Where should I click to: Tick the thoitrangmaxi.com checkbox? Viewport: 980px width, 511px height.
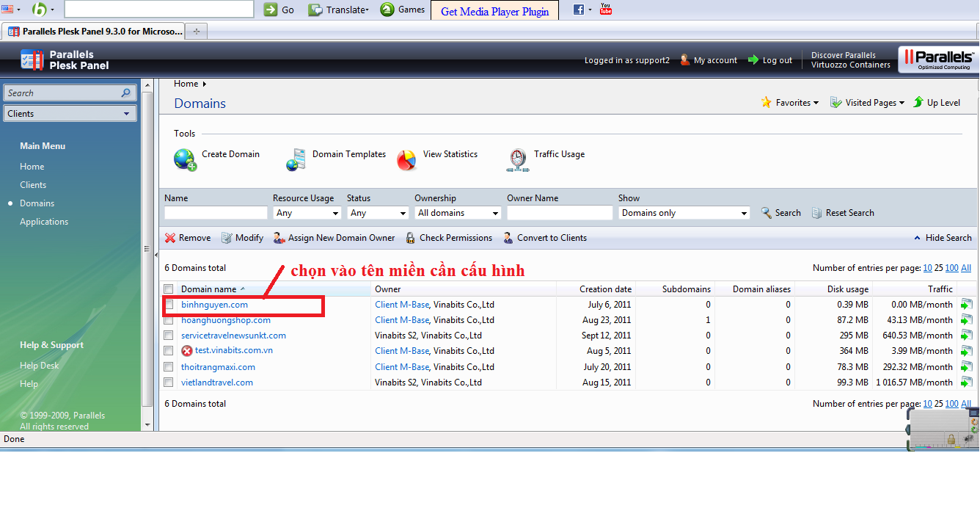point(169,367)
